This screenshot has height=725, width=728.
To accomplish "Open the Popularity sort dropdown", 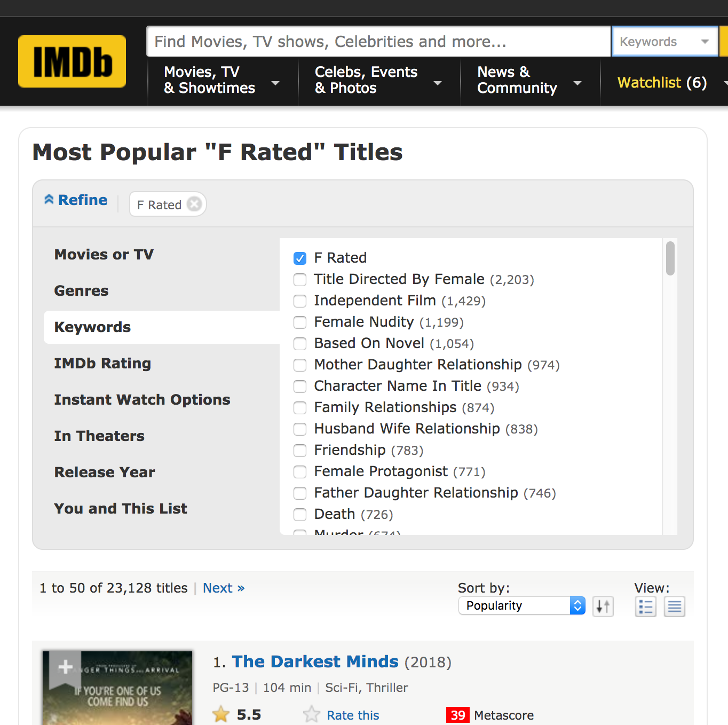I will click(521, 605).
